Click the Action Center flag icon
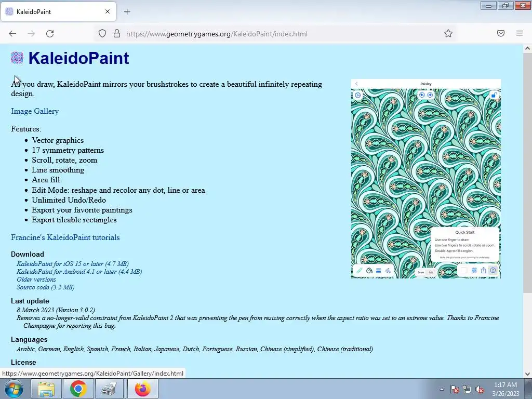This screenshot has width=532, height=399. [x=455, y=389]
